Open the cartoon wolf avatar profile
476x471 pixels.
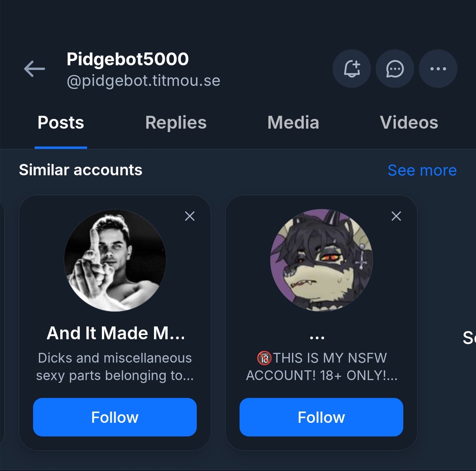[321, 260]
